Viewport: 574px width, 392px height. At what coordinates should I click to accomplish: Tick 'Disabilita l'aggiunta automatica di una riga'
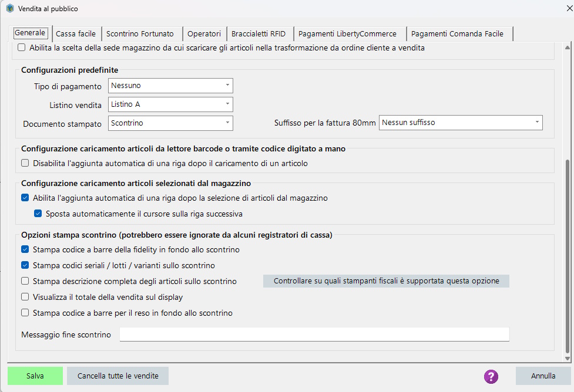[x=25, y=163]
